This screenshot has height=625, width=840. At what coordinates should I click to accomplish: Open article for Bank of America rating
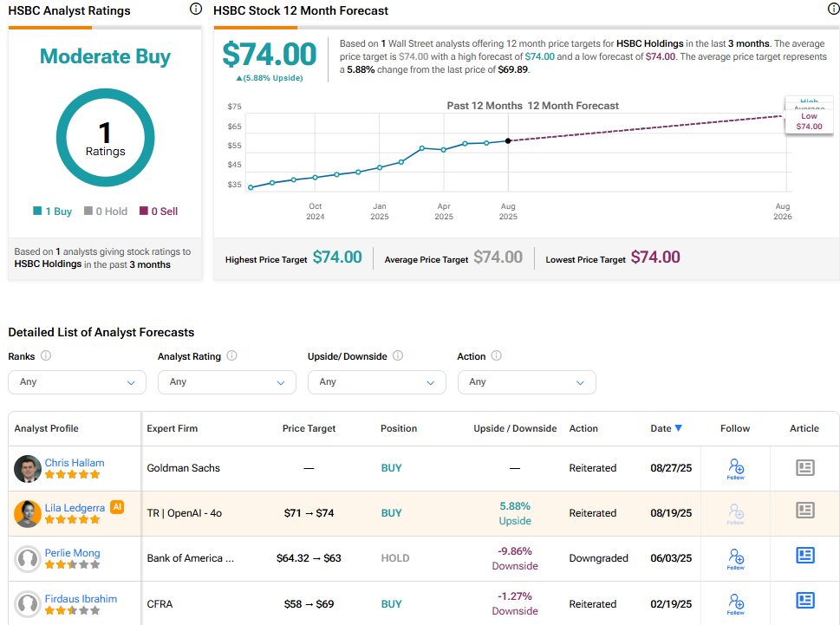805,555
